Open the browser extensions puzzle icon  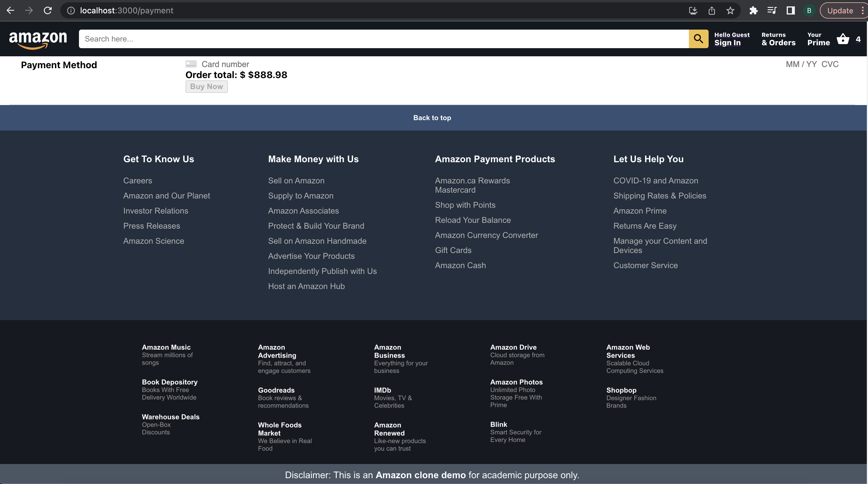pos(754,10)
